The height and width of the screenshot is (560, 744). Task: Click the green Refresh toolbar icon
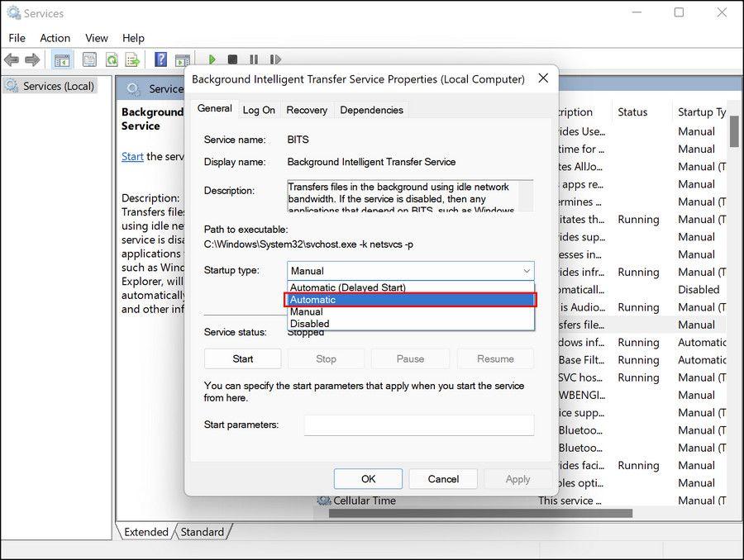pos(111,60)
